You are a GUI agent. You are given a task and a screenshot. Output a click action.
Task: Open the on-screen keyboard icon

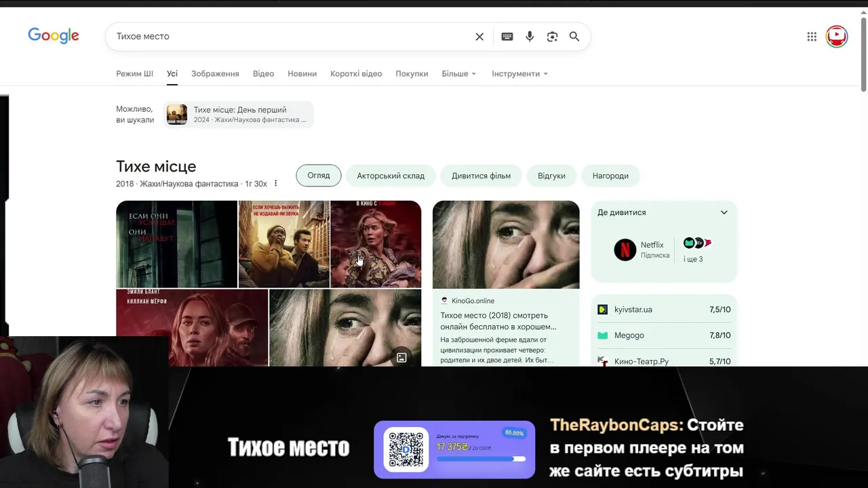[x=507, y=37]
